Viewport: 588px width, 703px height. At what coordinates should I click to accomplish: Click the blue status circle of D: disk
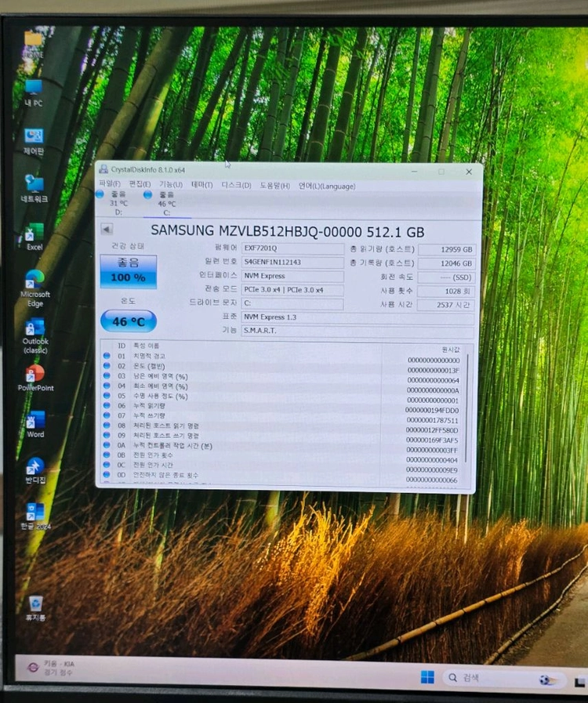coord(100,194)
